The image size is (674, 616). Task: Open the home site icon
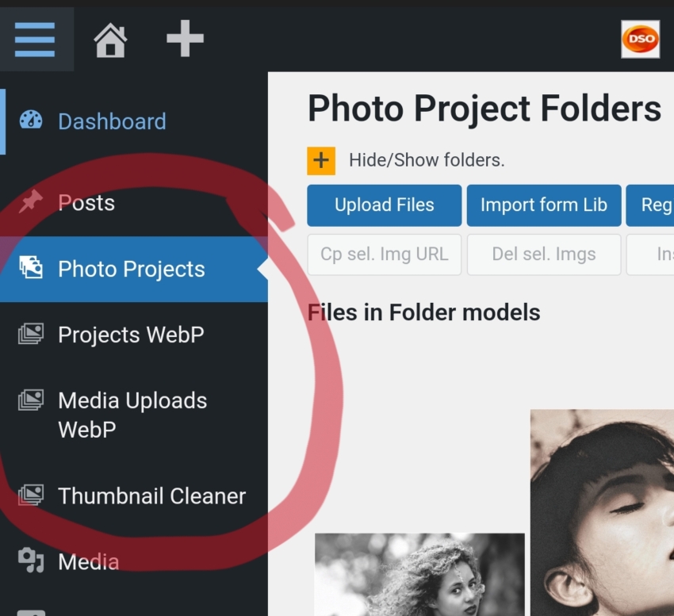pos(110,40)
